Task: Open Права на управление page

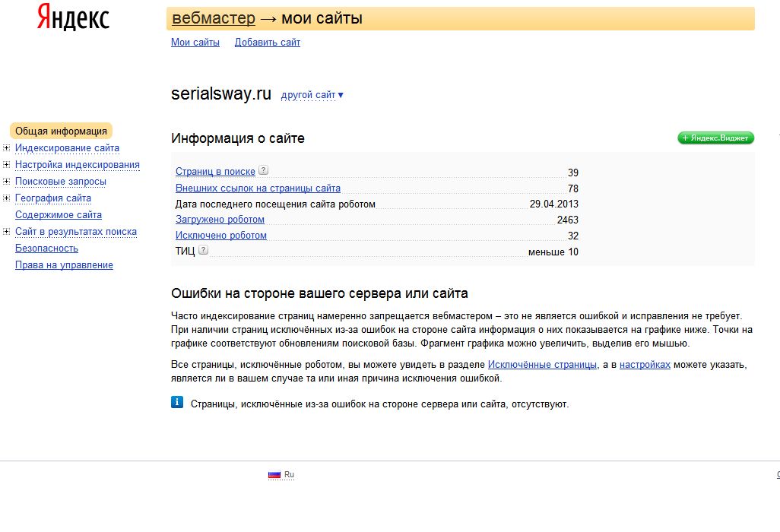Action: coord(64,265)
